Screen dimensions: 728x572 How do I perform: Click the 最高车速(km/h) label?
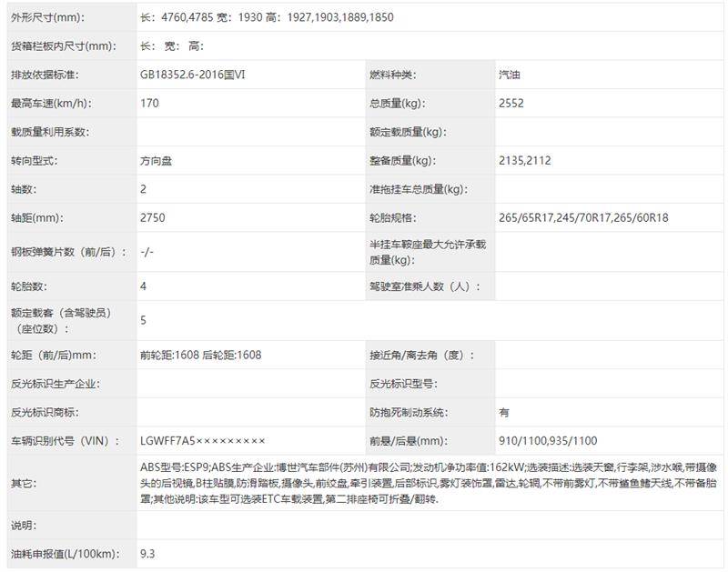(51, 104)
